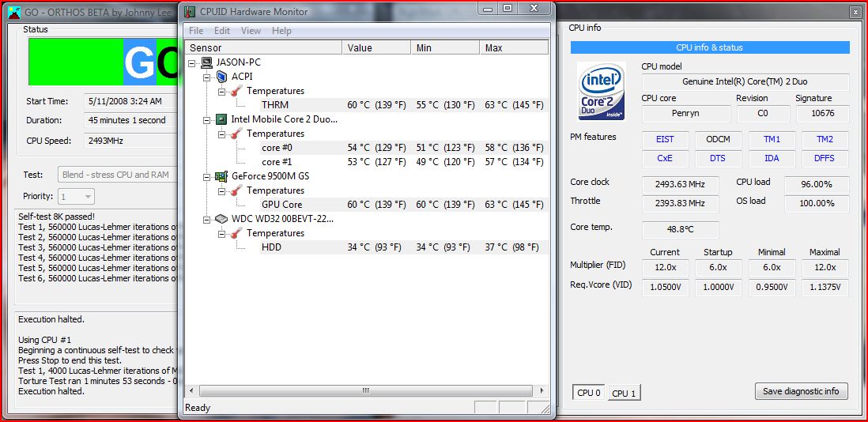Click the GeForce 9500M GS card icon
The image size is (868, 422).
pos(221,176)
